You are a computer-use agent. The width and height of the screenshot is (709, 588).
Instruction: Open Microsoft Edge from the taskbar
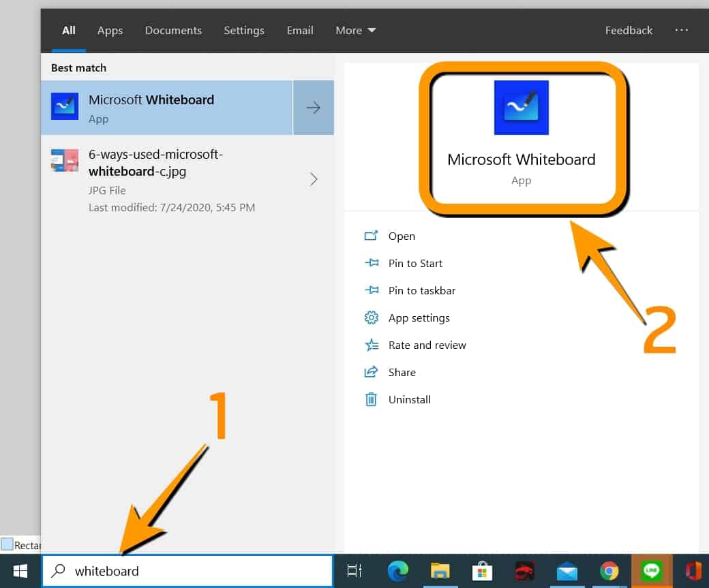point(397,571)
